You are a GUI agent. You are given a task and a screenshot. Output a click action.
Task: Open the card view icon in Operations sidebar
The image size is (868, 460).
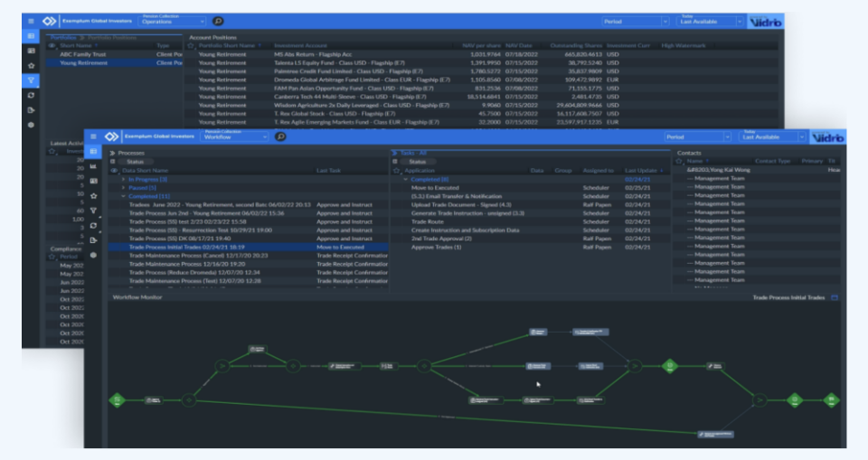click(31, 51)
